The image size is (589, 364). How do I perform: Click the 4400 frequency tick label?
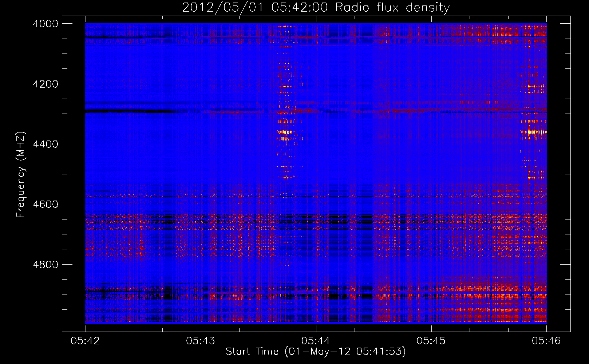[x=46, y=144]
